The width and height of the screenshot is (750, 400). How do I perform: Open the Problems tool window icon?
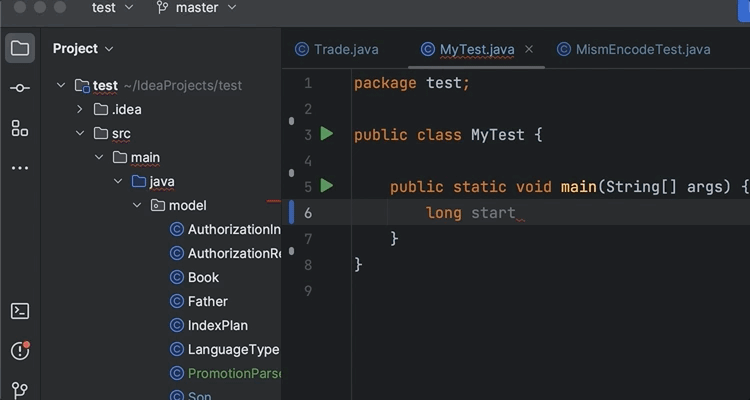tap(20, 350)
